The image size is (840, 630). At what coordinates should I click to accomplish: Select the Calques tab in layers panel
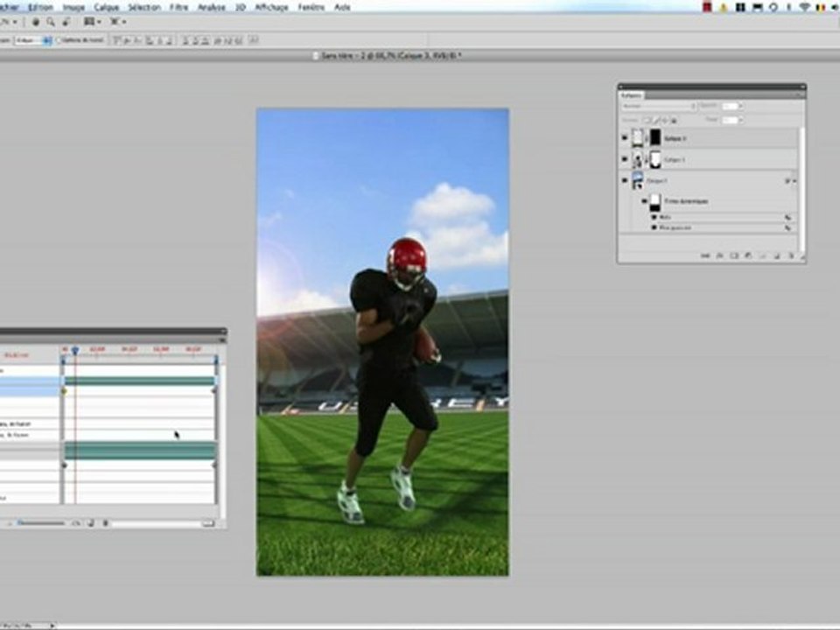click(631, 95)
